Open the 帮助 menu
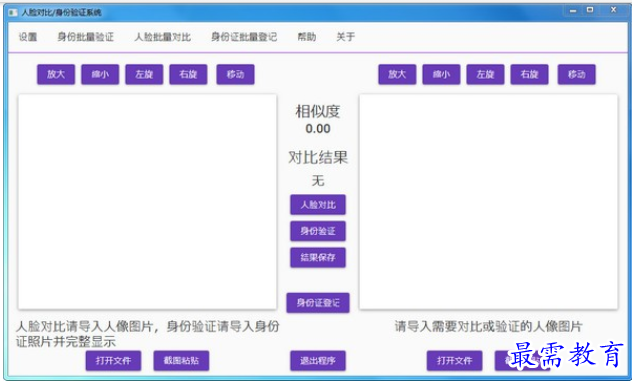The image size is (632, 386). point(307,37)
